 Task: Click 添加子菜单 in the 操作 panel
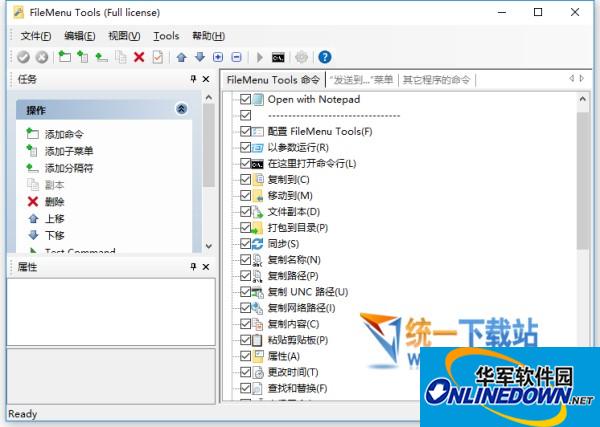click(x=69, y=151)
